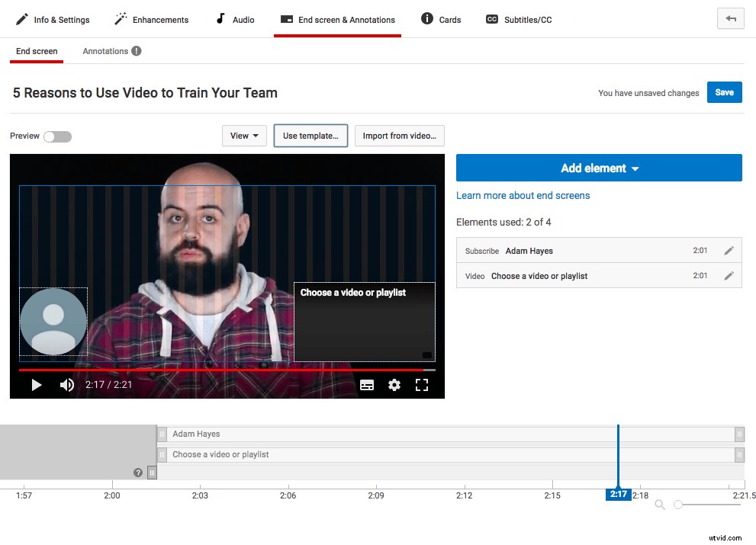Select the Info & Settings tab icon
The height and width of the screenshot is (545, 756).
point(21,18)
